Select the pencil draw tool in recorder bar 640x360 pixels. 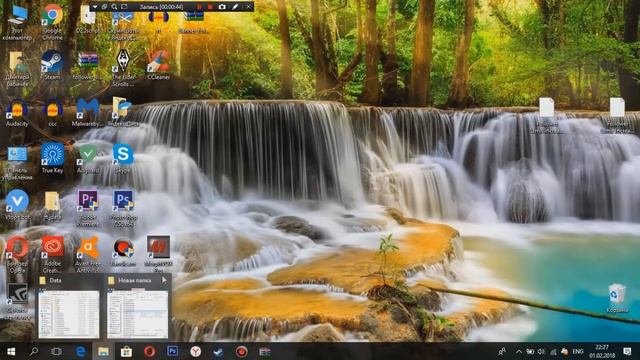tap(235, 7)
